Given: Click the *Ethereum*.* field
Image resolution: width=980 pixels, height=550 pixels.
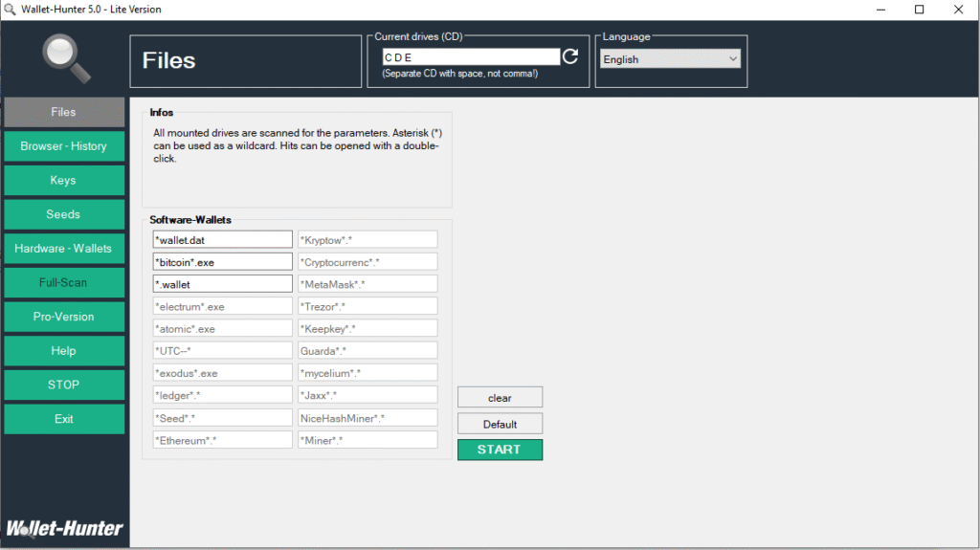Looking at the screenshot, I should [x=222, y=440].
